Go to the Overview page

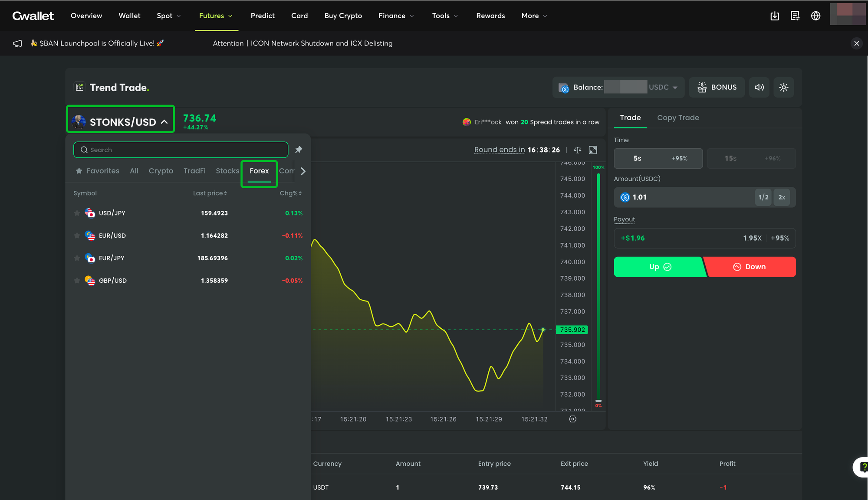[86, 16]
